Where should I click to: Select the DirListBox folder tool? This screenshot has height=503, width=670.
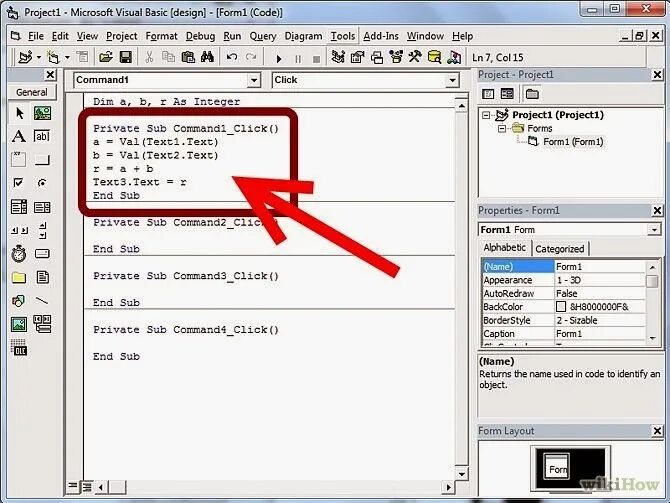[x=18, y=278]
